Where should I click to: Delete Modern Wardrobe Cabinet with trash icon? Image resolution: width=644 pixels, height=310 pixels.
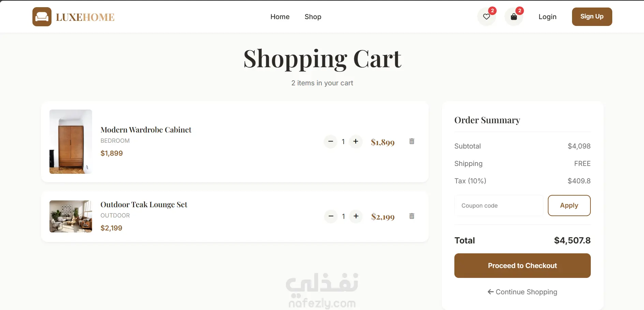412,141
